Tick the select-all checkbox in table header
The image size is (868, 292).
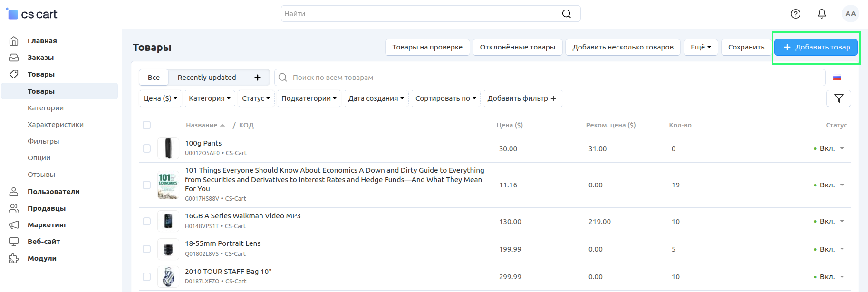[x=147, y=125]
